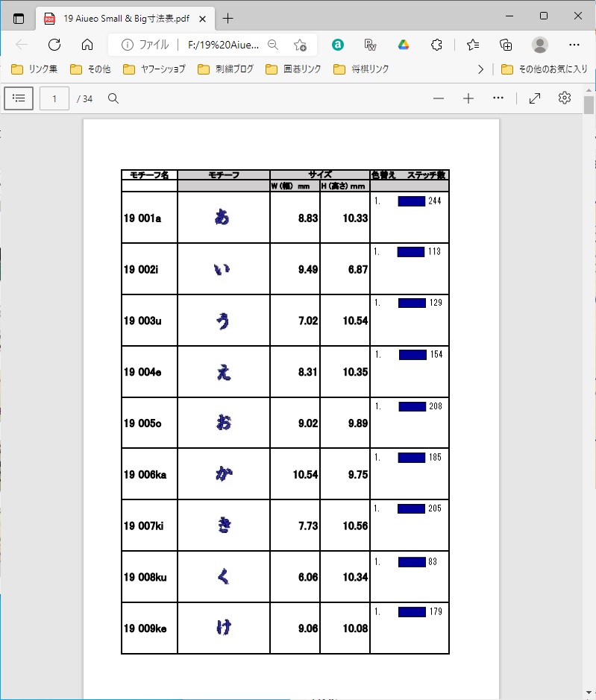The image size is (596, 700).
Task: Zoom out the PDF with minus button
Action: click(x=439, y=98)
